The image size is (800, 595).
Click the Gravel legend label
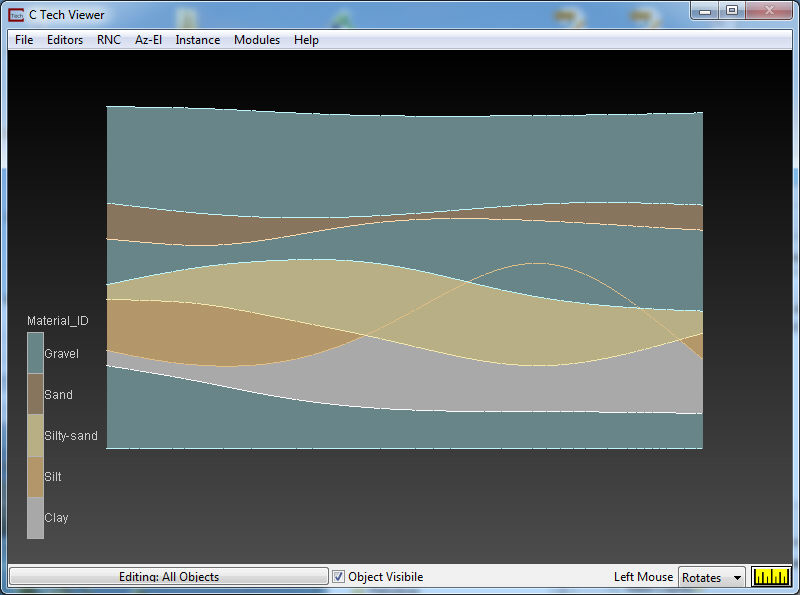pyautogui.click(x=61, y=354)
